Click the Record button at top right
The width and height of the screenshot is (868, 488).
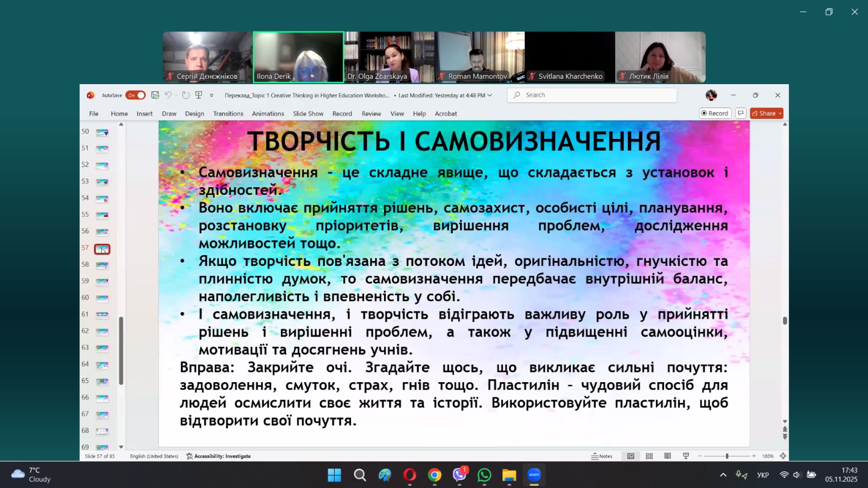click(x=715, y=113)
